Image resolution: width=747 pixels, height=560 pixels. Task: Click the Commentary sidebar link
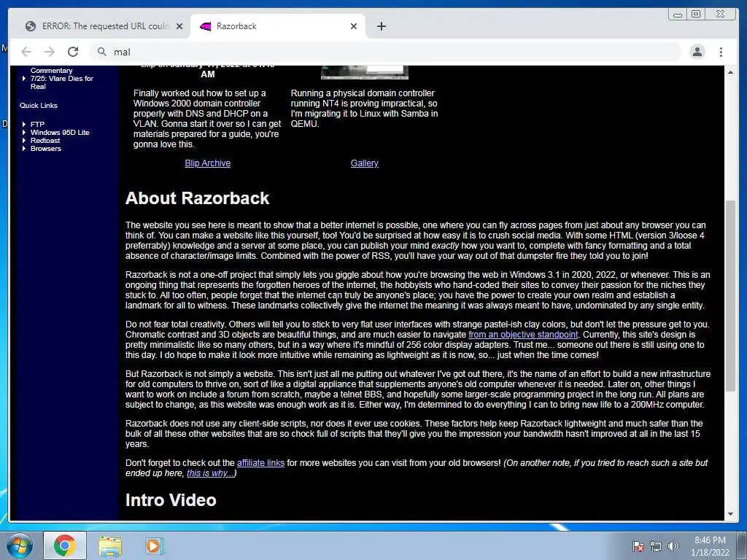52,71
